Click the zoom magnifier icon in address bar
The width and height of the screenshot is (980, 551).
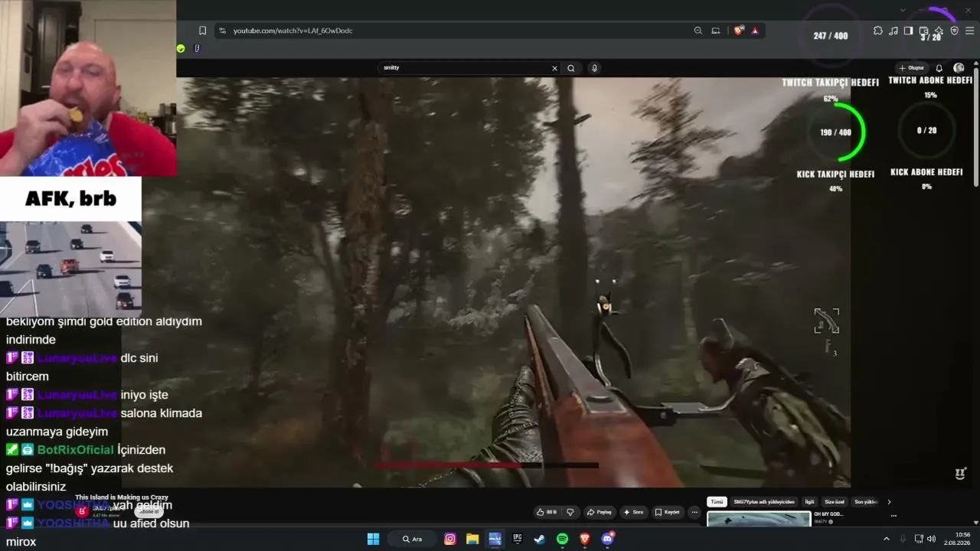tap(697, 31)
